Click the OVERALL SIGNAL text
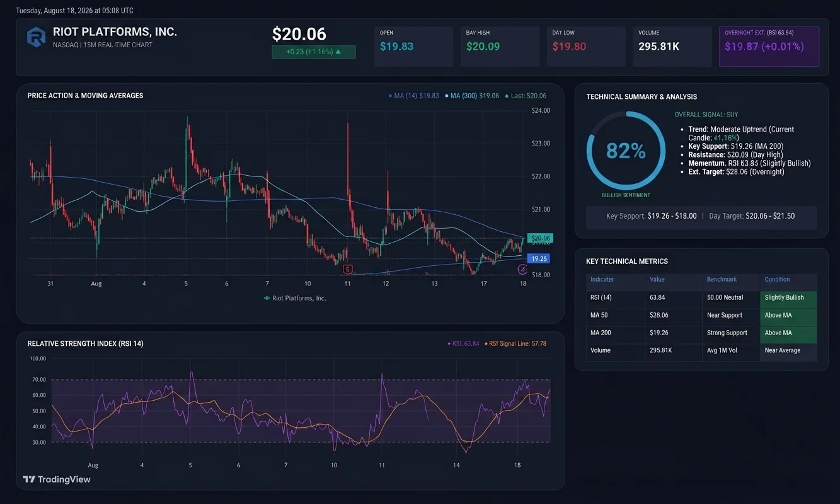Image resolution: width=840 pixels, height=504 pixels. point(706,115)
